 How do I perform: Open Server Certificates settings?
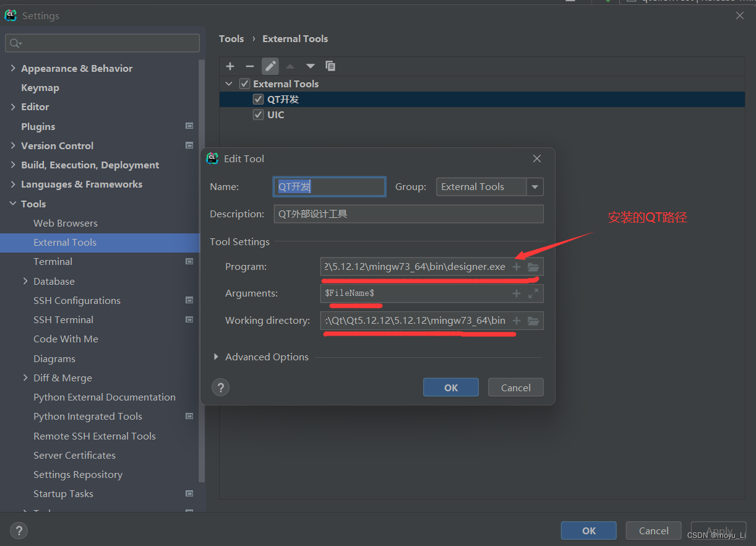point(74,455)
